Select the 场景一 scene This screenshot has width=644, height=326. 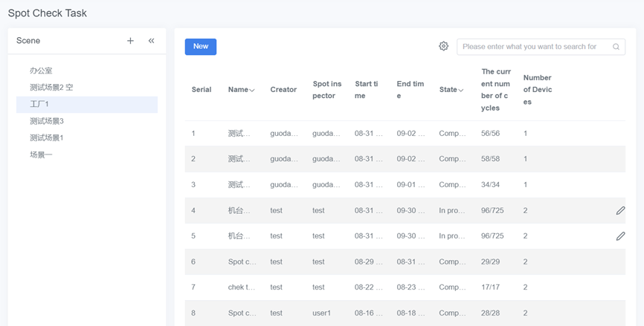click(x=41, y=154)
